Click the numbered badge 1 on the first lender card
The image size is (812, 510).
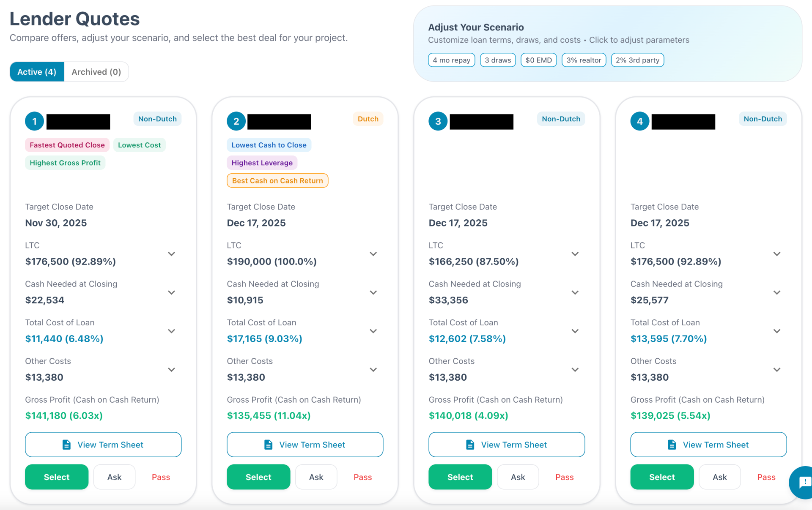(34, 121)
